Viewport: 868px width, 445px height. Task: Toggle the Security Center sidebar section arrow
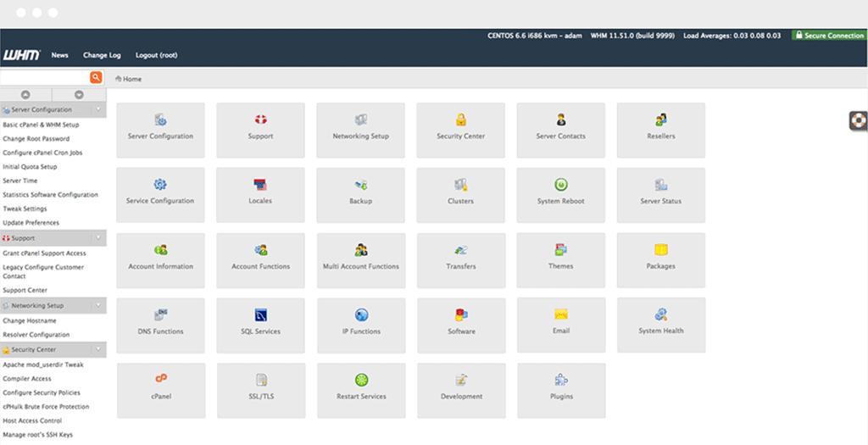pyautogui.click(x=98, y=349)
